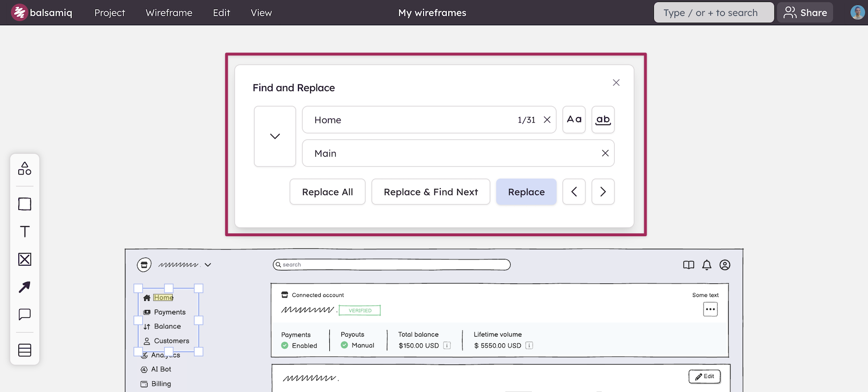Click the wireframe search bar
Image resolution: width=868 pixels, height=392 pixels.
click(x=392, y=265)
